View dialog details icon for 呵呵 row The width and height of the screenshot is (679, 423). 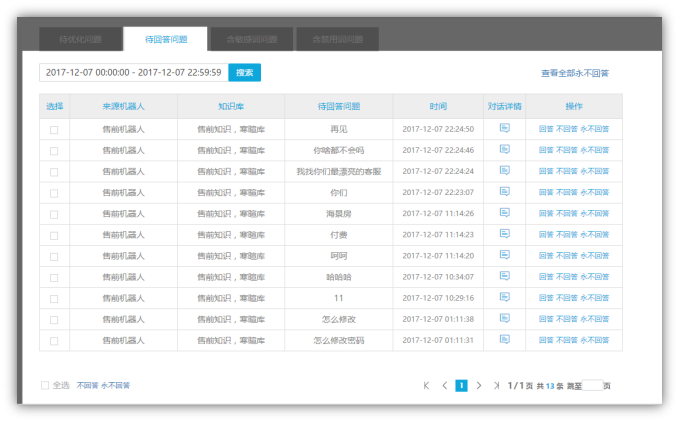pos(504,255)
